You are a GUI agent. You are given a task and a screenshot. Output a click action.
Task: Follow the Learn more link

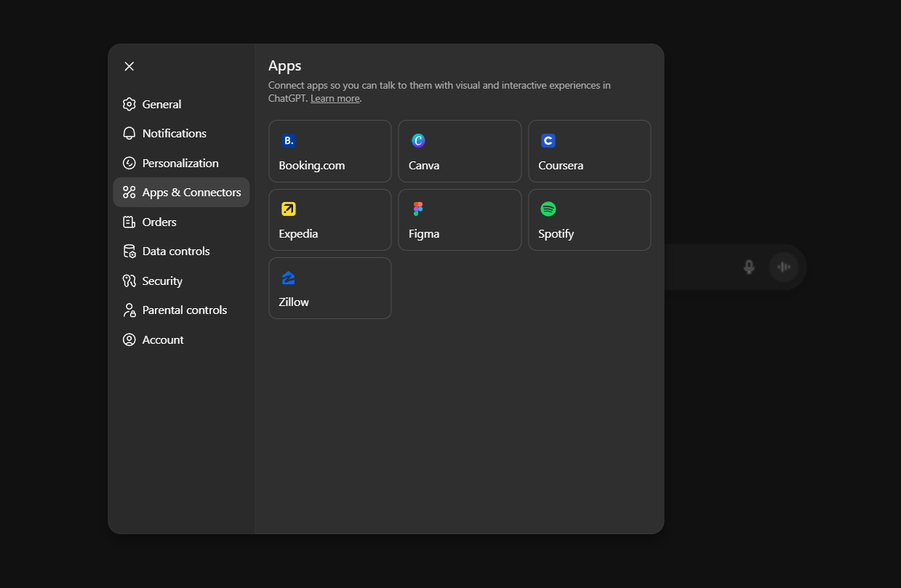tap(335, 98)
